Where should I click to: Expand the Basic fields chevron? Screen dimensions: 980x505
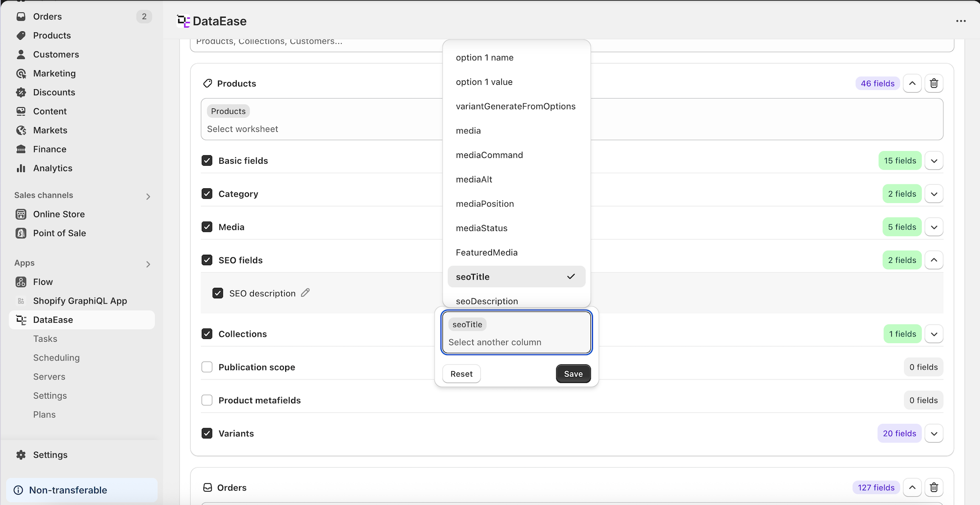click(934, 161)
